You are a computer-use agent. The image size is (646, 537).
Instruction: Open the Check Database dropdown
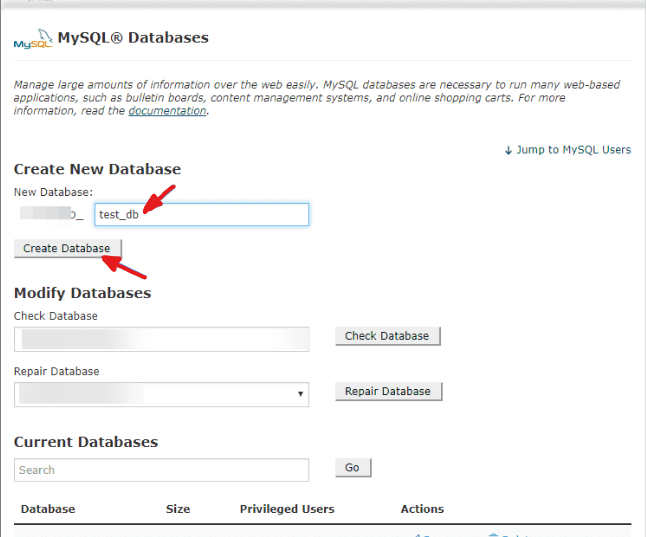162,339
